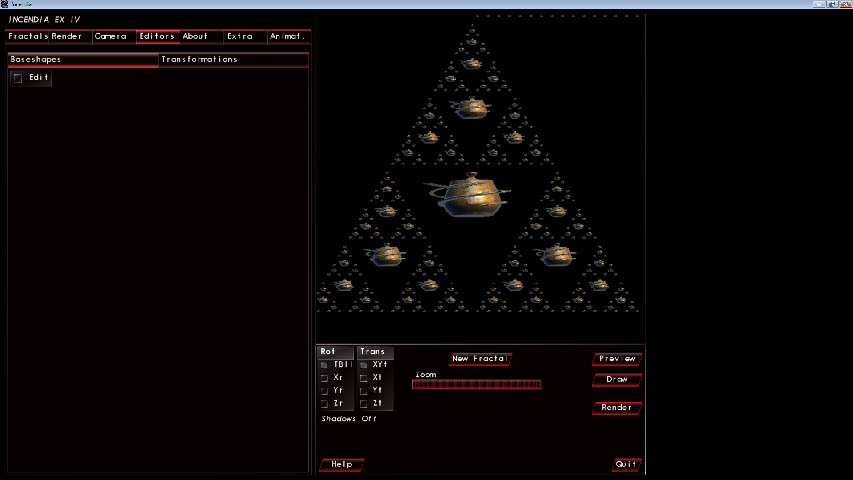Click the New Fractal button
853x480 pixels.
480,359
